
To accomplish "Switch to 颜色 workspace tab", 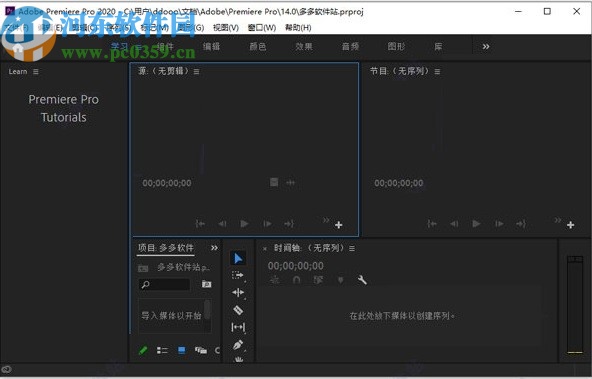I will [258, 46].
